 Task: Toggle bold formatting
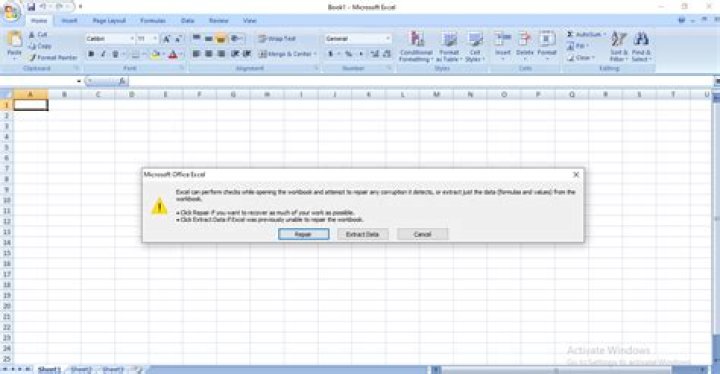[x=91, y=54]
